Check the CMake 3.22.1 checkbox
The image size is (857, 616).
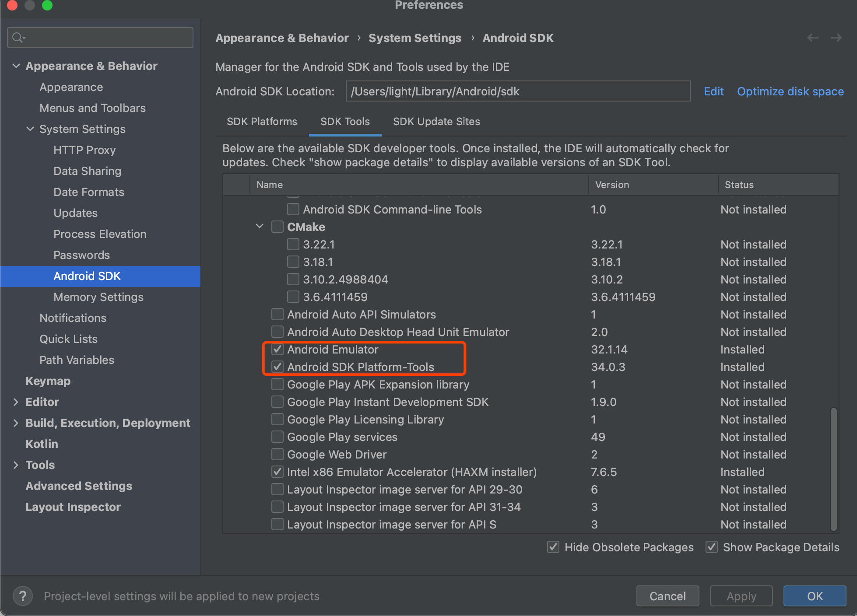[x=293, y=245]
